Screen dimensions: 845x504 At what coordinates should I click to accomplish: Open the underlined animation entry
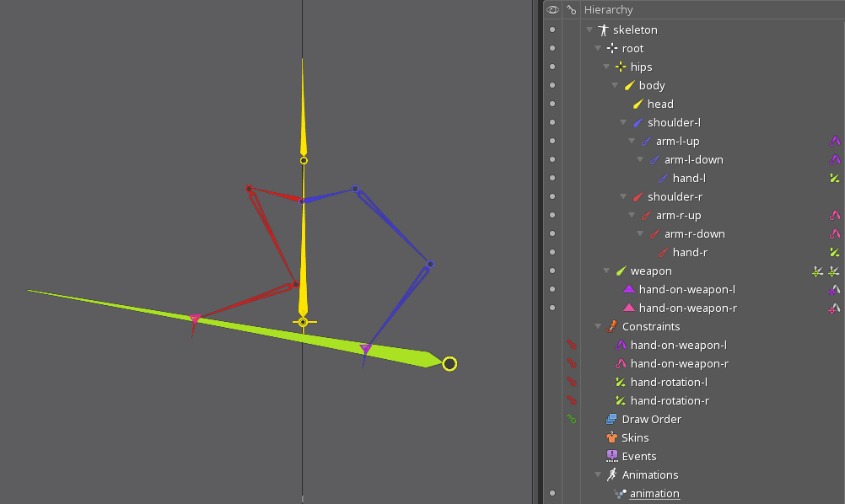654,494
